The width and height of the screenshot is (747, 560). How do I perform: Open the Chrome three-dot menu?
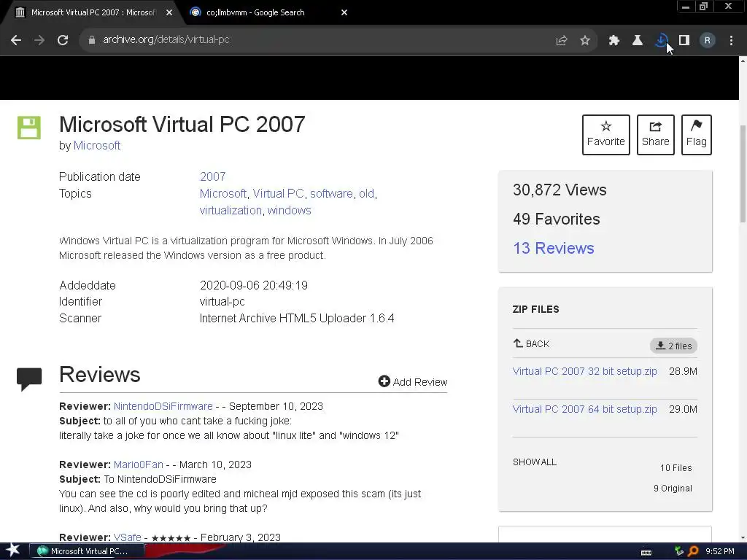(x=731, y=41)
